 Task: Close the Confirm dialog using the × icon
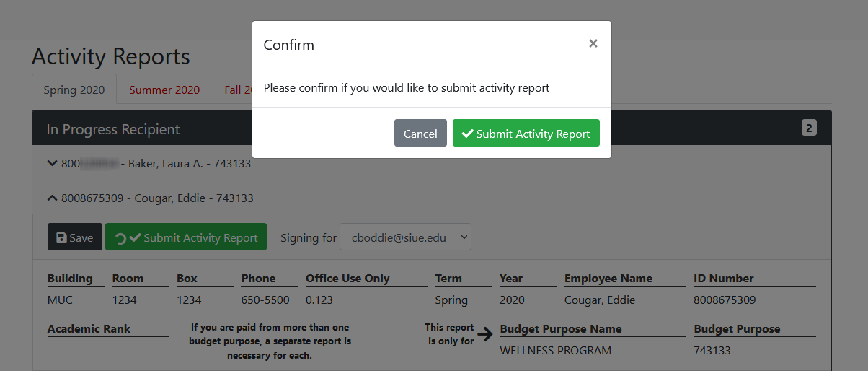593,44
